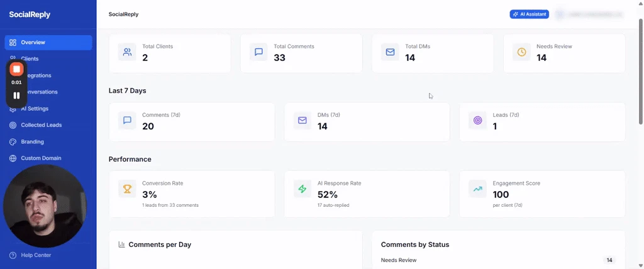This screenshot has height=269, width=644.
Task: Click the Custom Domain globe icon
Action: click(13, 158)
